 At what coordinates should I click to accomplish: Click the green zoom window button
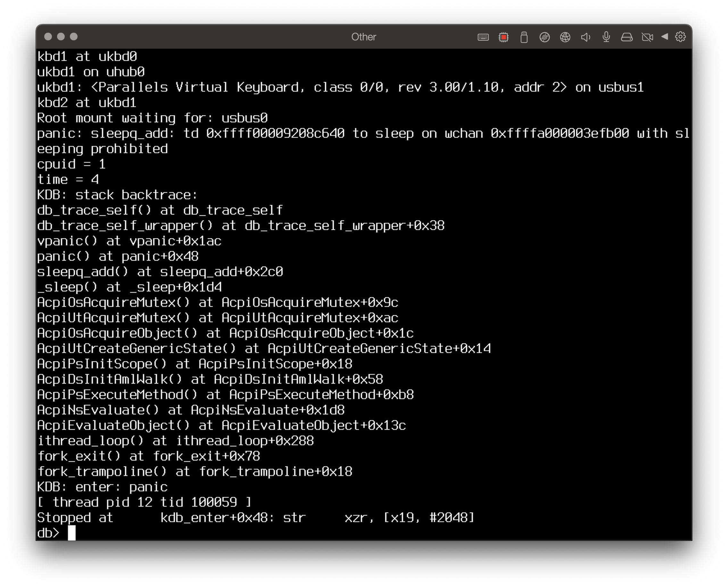click(74, 37)
